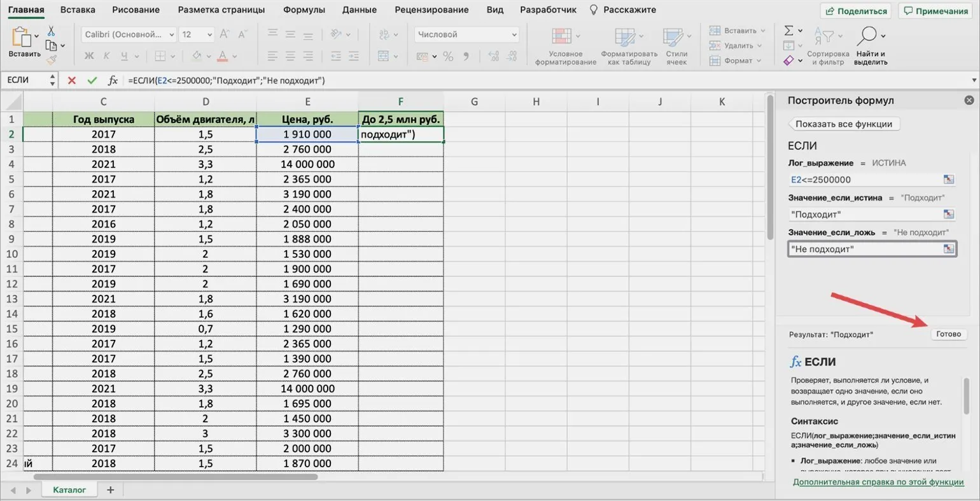The width and height of the screenshot is (980, 501).
Task: Open the Каталог sheet tab
Action: pos(69,490)
